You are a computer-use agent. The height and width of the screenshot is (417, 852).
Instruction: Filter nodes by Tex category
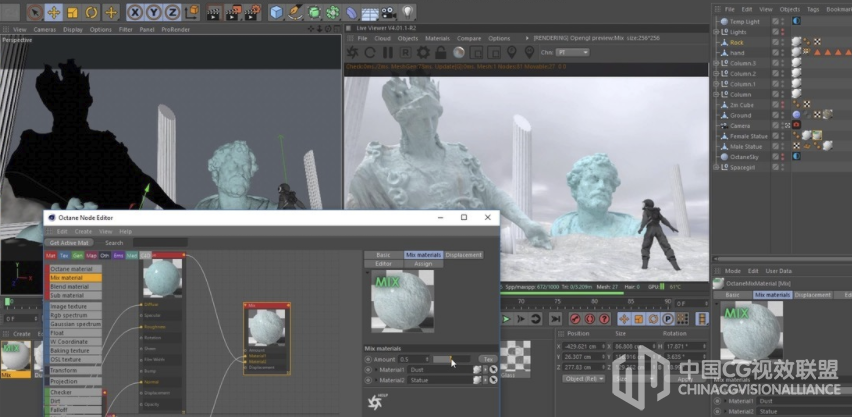64,255
